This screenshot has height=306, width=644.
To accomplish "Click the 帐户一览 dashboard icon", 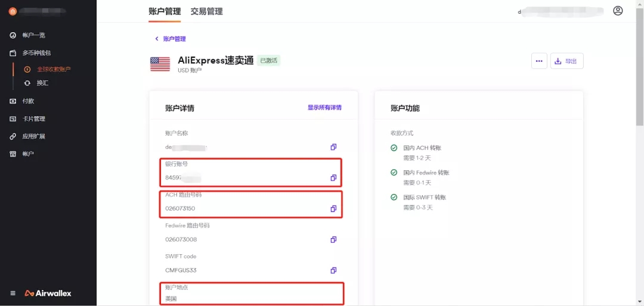I will (13, 35).
